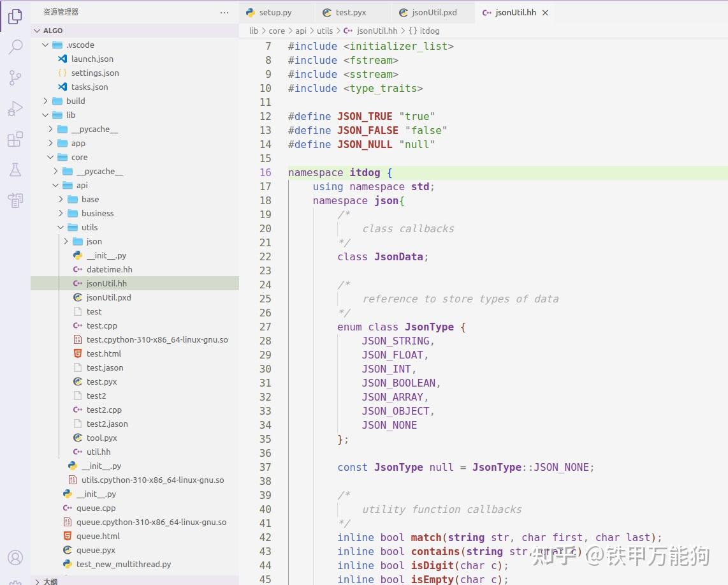Open the Search view icon
728x585 pixels.
click(15, 47)
